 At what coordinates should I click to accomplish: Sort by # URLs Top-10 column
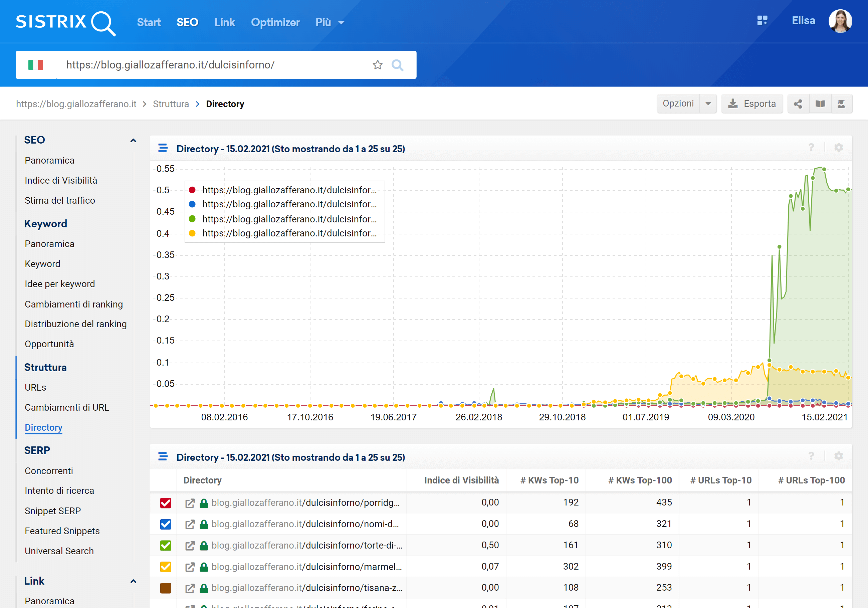pyautogui.click(x=720, y=480)
